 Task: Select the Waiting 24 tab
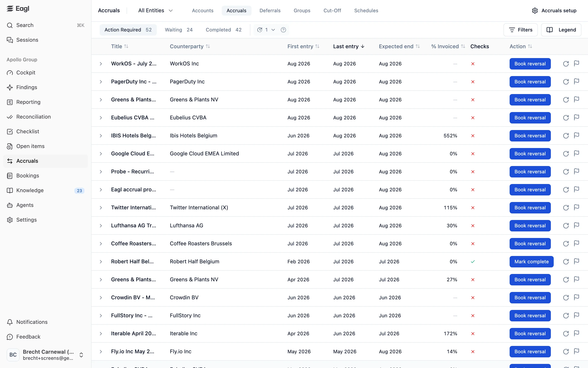(179, 30)
